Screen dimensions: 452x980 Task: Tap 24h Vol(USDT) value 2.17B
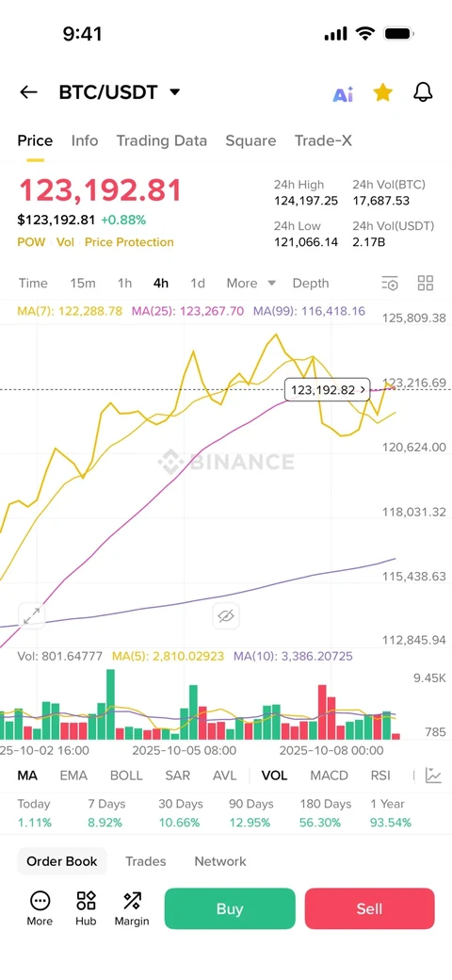coord(369,242)
